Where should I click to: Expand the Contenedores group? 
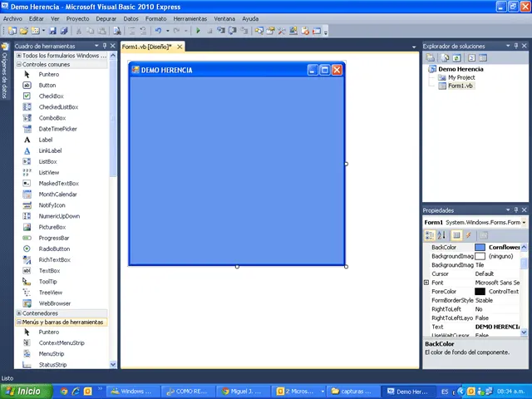pos(19,313)
